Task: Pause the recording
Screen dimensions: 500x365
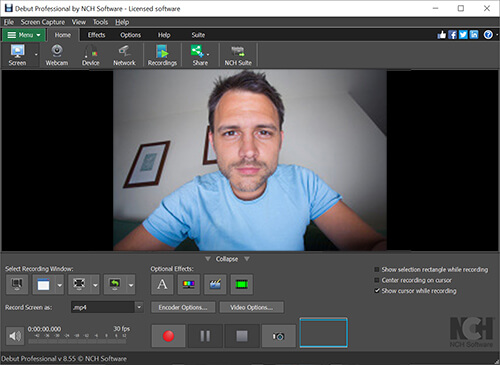Action: click(x=205, y=336)
